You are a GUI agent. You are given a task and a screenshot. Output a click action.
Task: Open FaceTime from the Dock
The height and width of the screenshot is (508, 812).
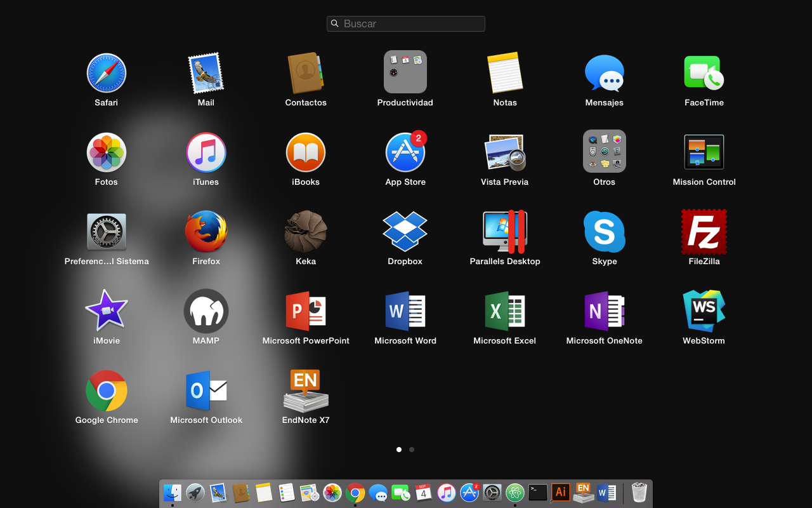401,493
